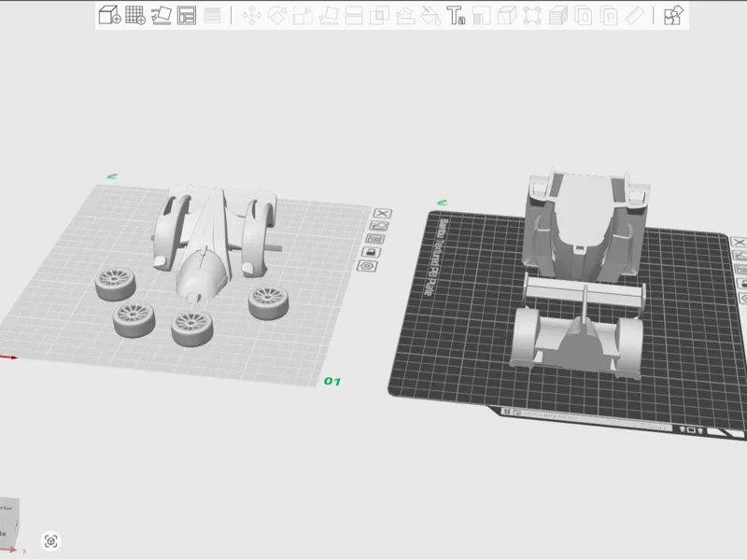Select the lone wheel right of car nose

[268, 302]
